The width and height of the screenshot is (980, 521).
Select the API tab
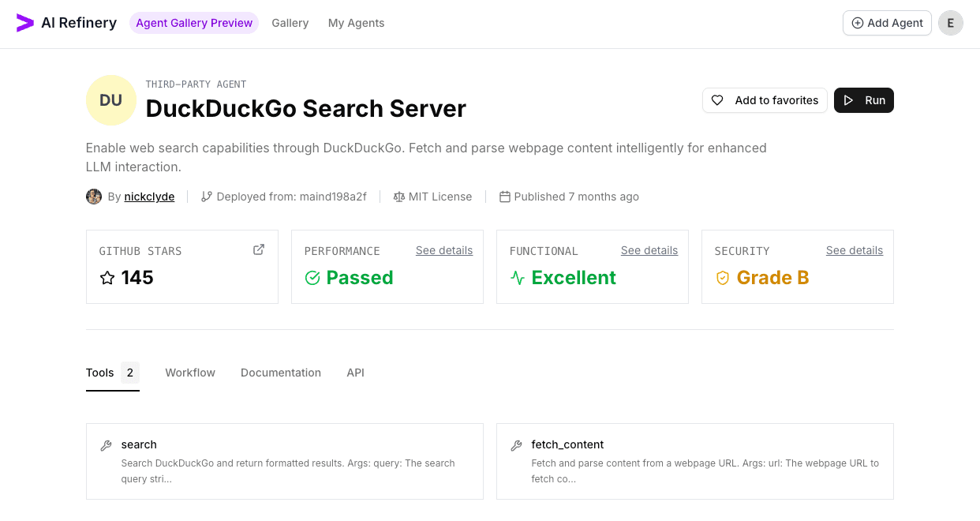click(355, 373)
